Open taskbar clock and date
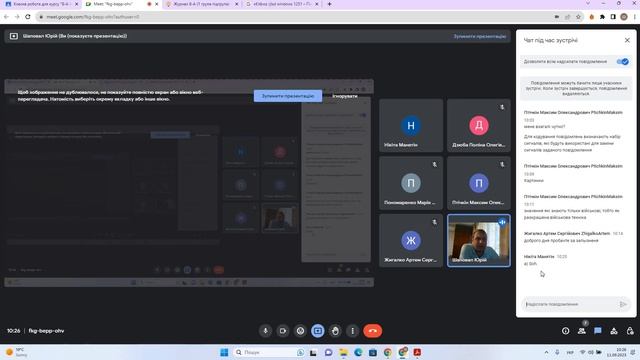The height and width of the screenshot is (360, 640). 616,352
